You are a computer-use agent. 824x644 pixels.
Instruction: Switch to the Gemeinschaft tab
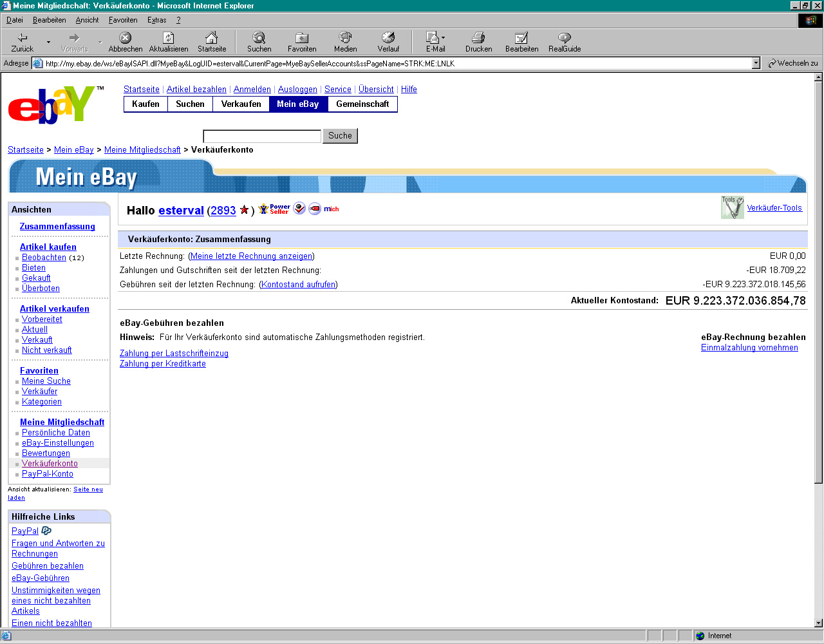[362, 104]
